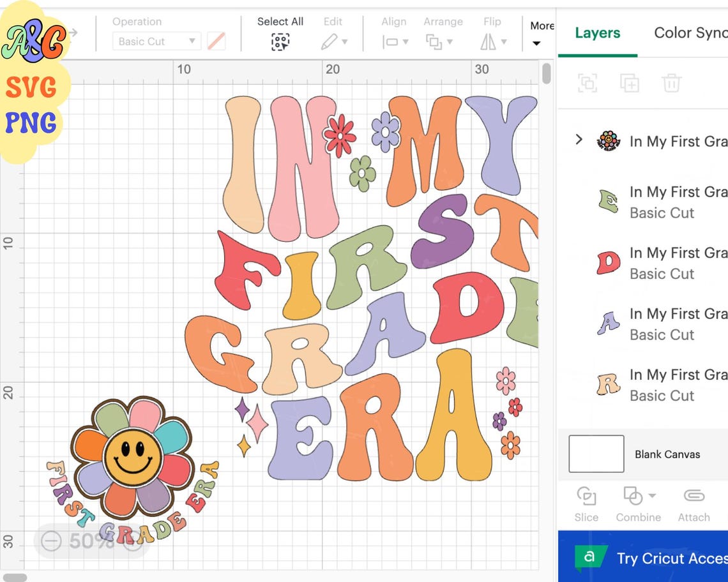Expand the In My First Grade group layer
The width and height of the screenshot is (728, 582).
(x=579, y=140)
